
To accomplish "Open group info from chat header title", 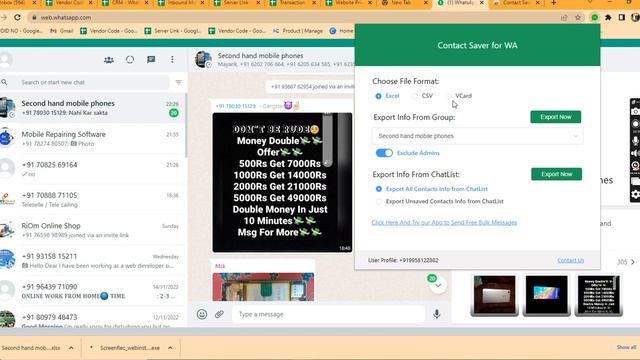I will click(x=260, y=56).
